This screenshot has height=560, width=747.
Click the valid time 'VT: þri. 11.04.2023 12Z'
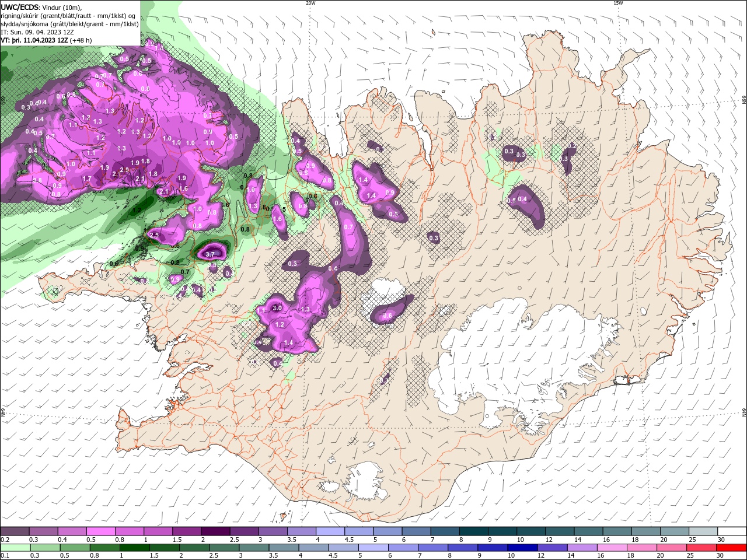coord(34,40)
